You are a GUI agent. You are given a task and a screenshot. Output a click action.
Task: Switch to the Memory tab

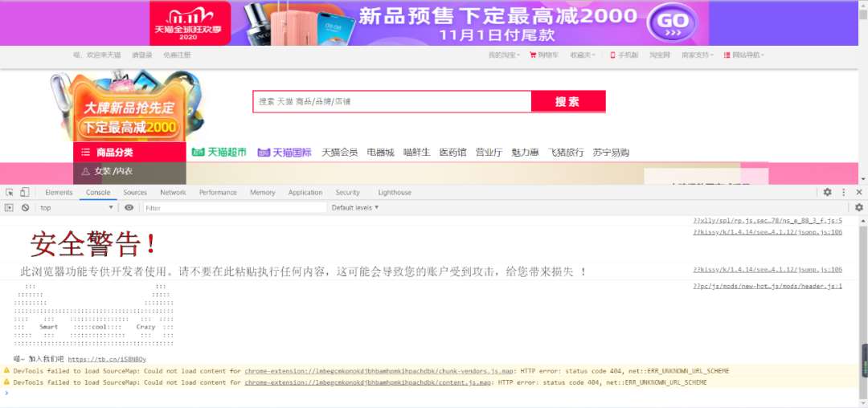262,193
